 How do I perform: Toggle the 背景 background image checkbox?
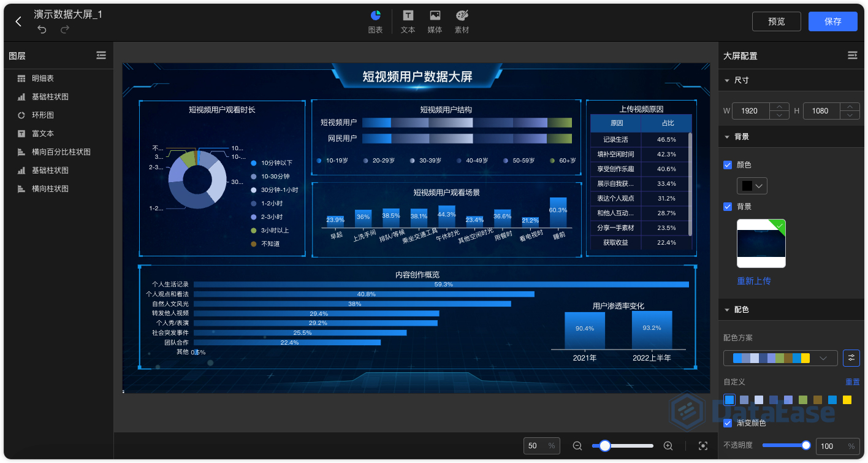point(728,207)
